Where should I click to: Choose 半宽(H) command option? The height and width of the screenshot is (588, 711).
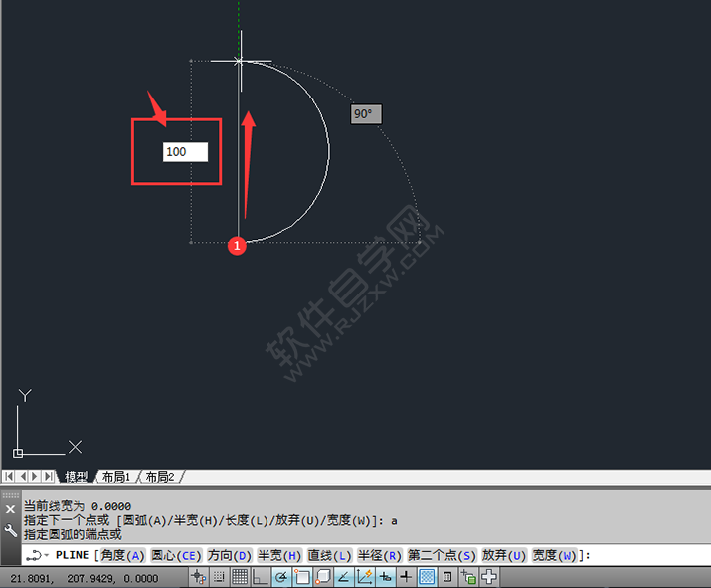pyautogui.click(x=279, y=555)
